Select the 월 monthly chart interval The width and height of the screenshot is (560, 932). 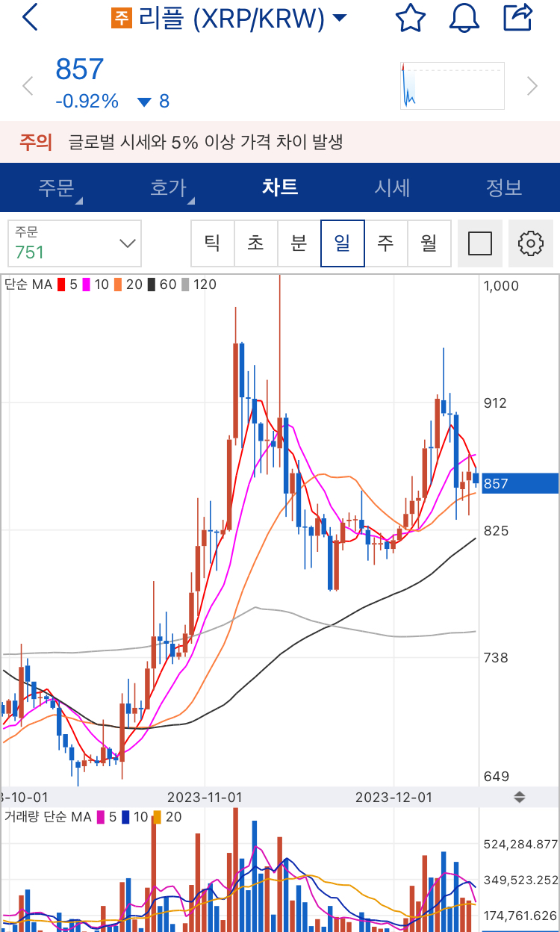tap(429, 243)
